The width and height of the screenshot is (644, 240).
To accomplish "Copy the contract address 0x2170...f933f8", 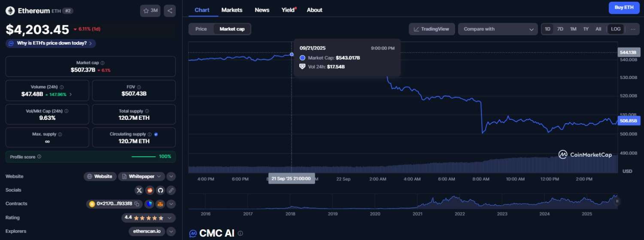I will click(x=137, y=204).
